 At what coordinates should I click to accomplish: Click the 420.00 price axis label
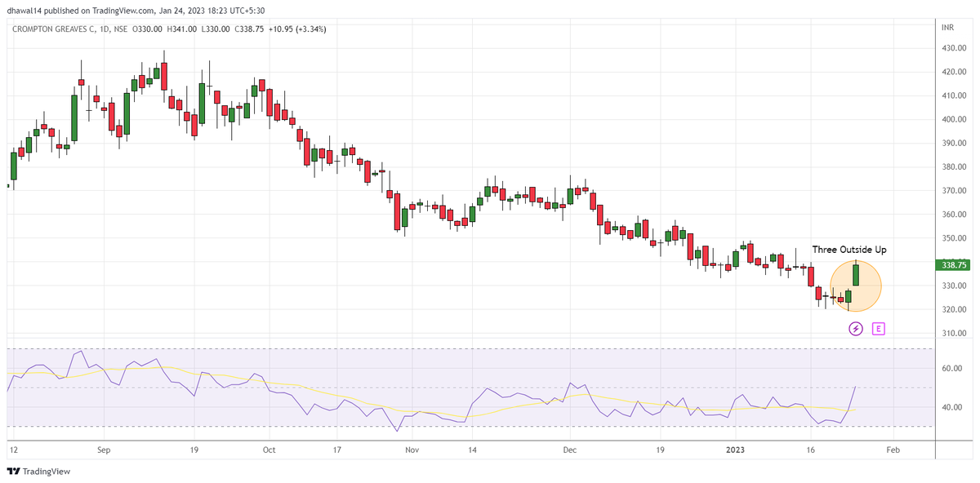[x=953, y=72]
